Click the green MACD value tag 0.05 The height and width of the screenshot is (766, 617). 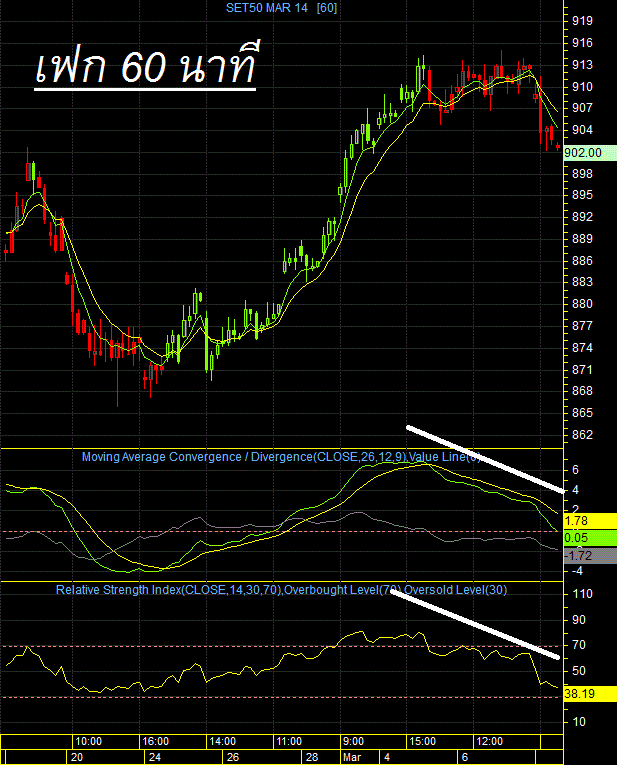pos(590,538)
